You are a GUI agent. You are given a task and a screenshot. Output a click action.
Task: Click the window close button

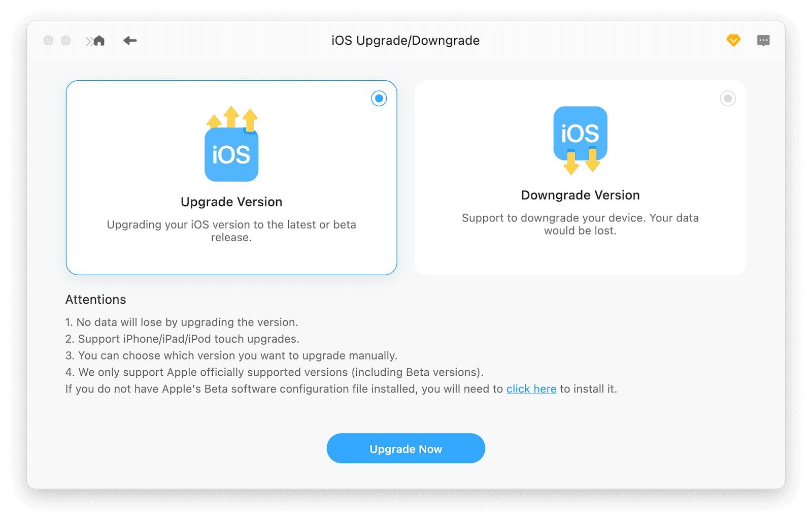click(48, 41)
